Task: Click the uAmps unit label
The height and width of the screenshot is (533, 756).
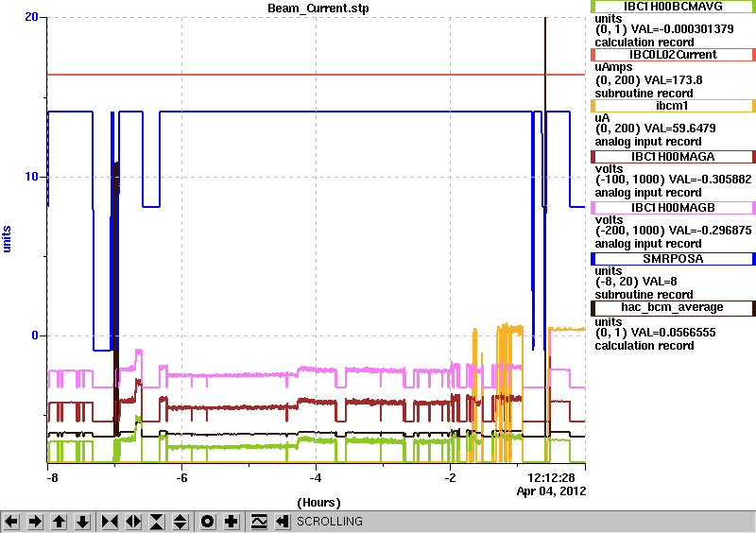Action: coord(613,67)
